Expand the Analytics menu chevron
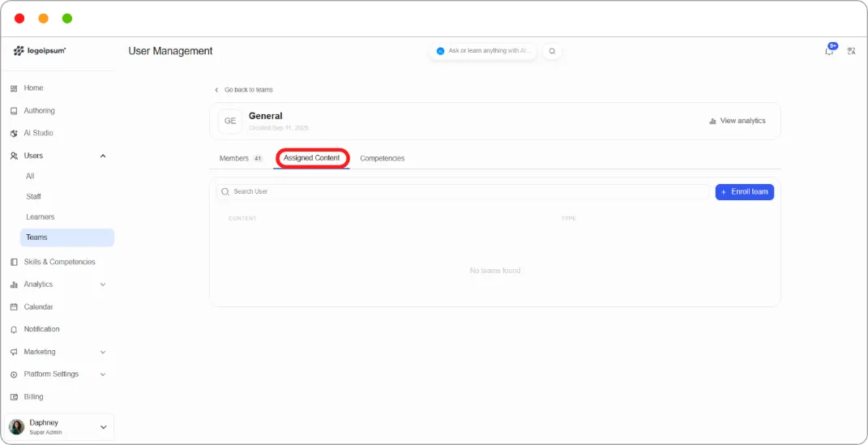This screenshot has width=868, height=445. tap(103, 285)
